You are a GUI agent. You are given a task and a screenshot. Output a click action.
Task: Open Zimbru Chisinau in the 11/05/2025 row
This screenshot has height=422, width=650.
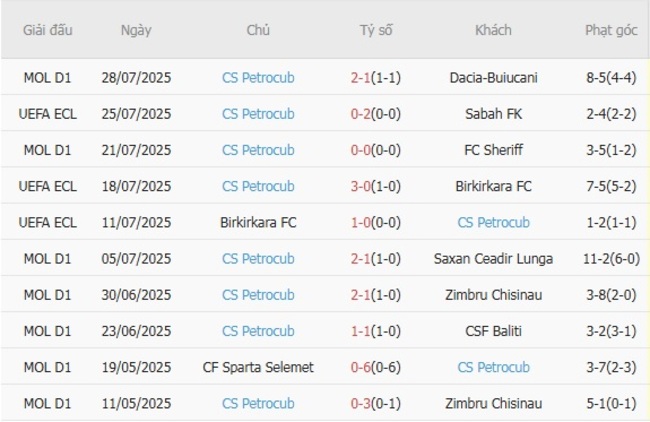[x=493, y=404]
